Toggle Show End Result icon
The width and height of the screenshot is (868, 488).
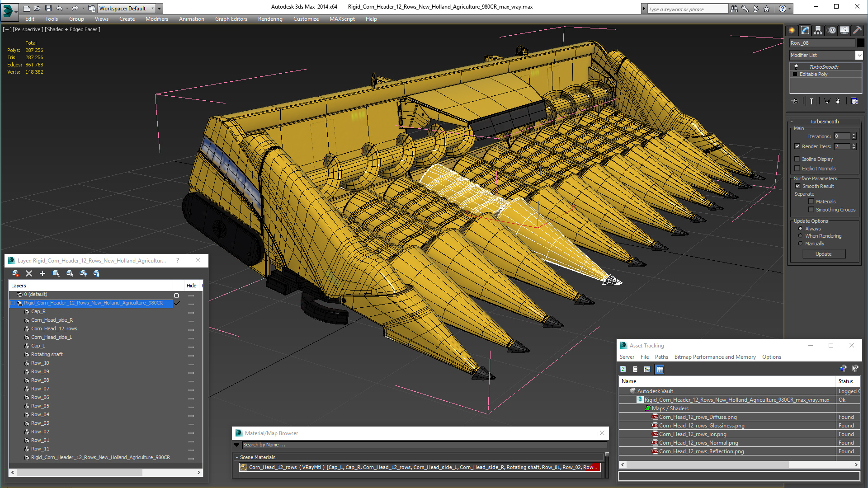(811, 101)
